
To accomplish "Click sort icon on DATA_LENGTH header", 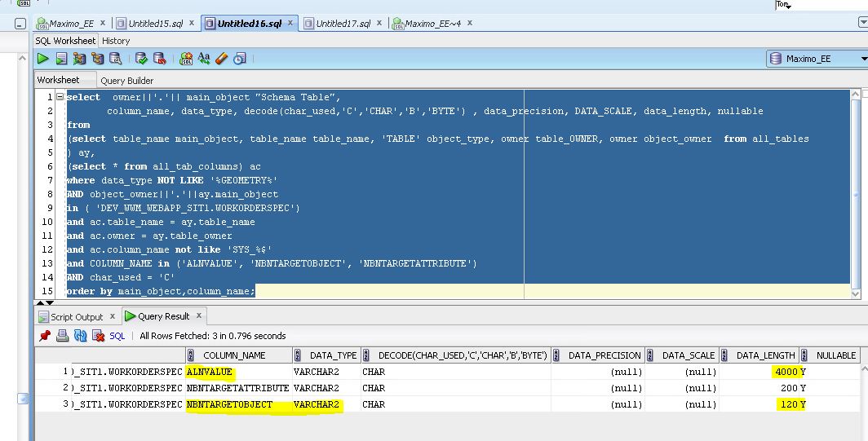I will 724,355.
